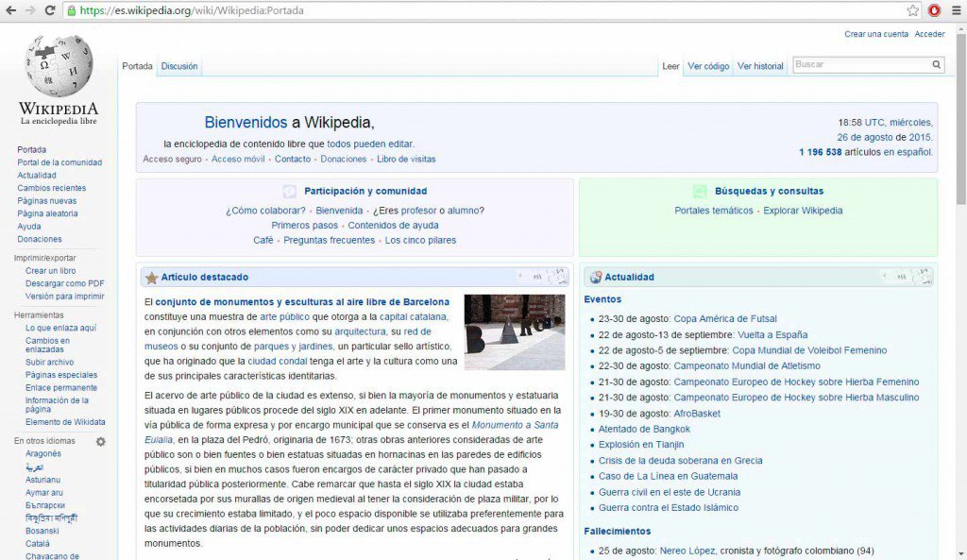Viewport: 967px width, 560px height.
Task: Switch language to Català
Action: coord(38,544)
